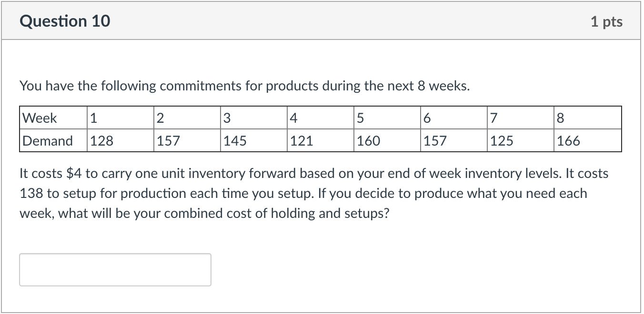Screen dimensions: 644x314
Task: Click the empty answer input box
Action: [x=115, y=270]
